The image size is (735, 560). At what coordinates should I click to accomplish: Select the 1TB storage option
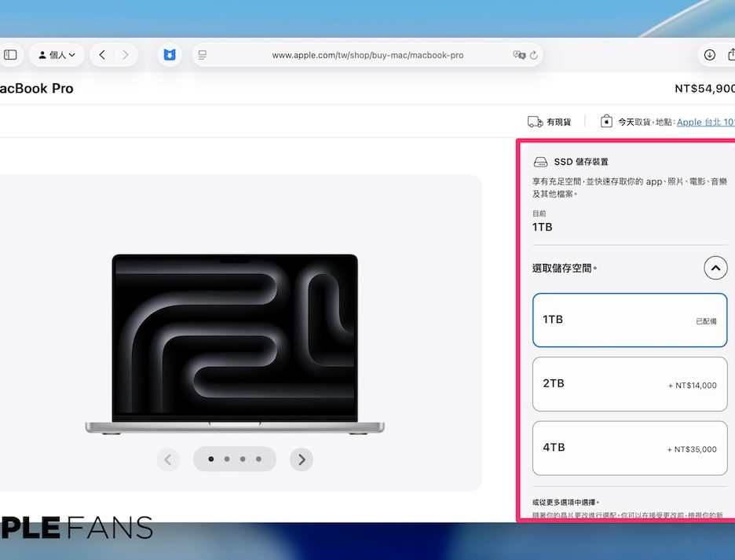click(629, 320)
